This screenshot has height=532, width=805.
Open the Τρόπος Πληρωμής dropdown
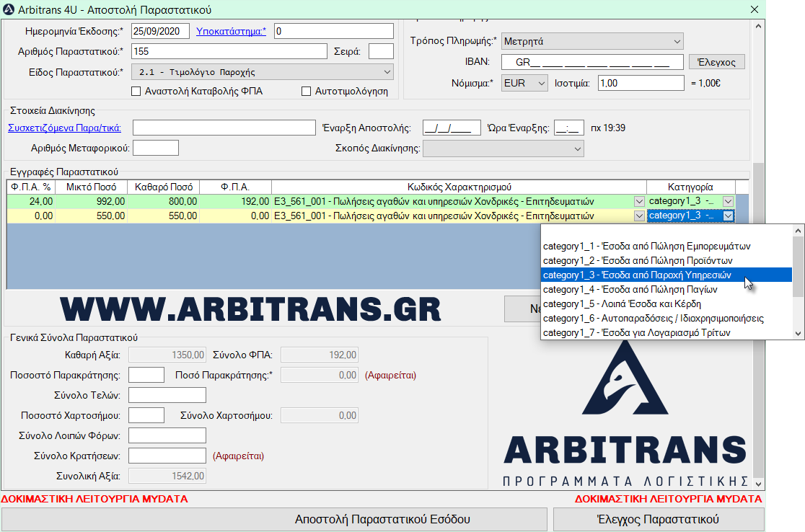point(592,41)
